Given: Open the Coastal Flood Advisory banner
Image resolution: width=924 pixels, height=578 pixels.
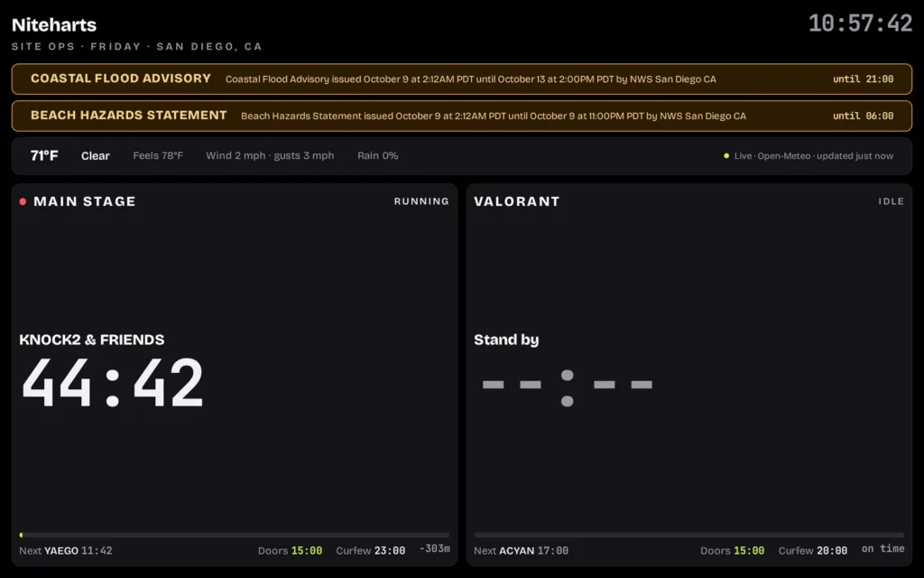Looking at the screenshot, I should pyautogui.click(x=462, y=79).
